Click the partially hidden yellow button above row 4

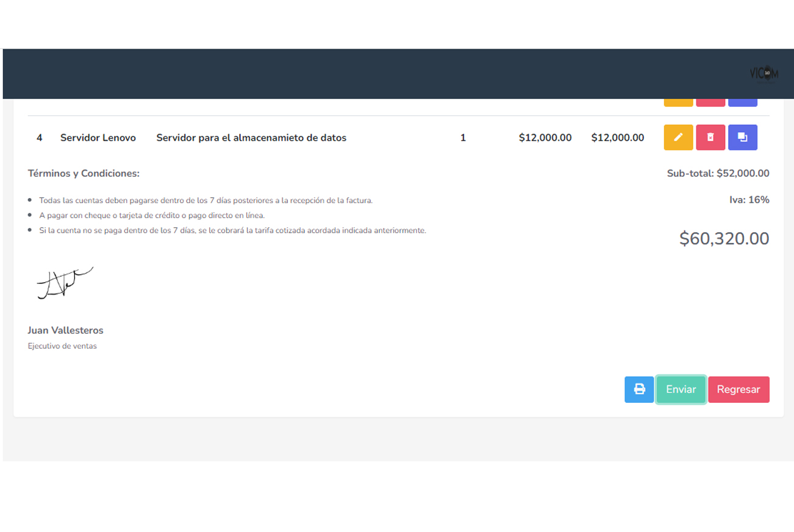click(678, 102)
